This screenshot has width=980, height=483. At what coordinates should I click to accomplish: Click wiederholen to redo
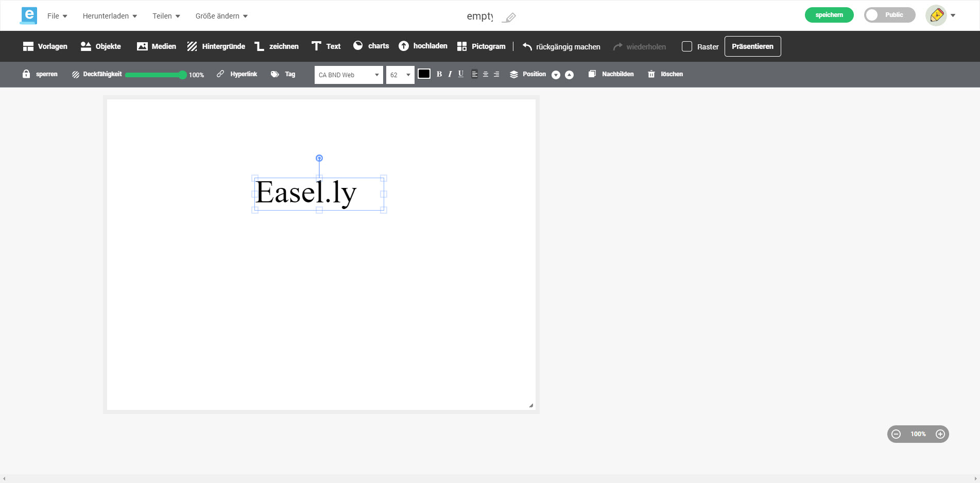pos(639,47)
